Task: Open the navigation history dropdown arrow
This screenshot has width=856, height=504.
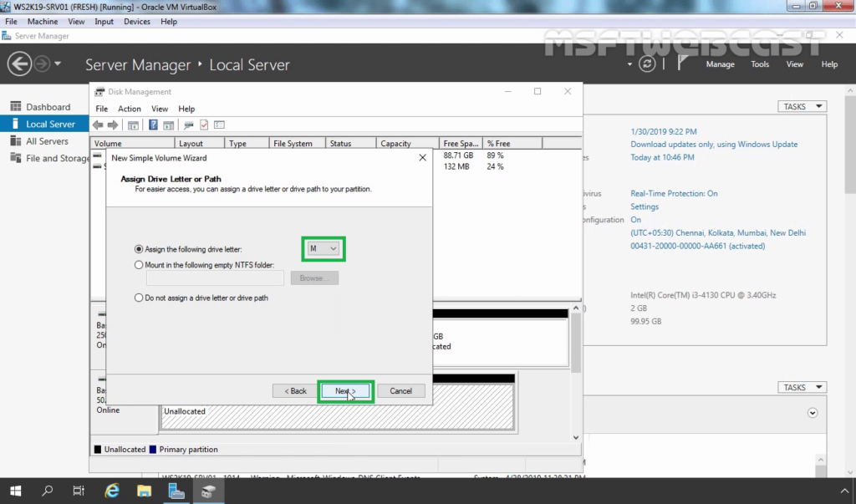Action: pos(58,64)
